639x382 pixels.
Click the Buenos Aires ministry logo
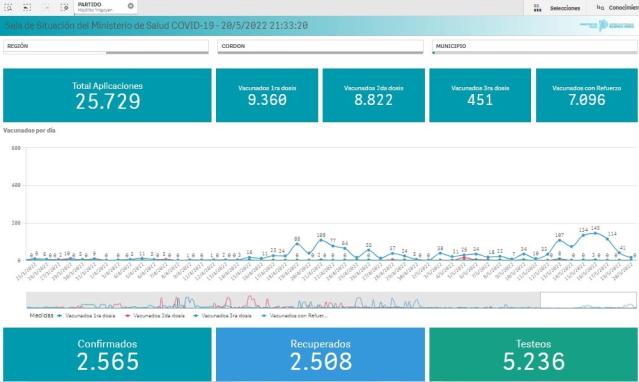click(607, 25)
